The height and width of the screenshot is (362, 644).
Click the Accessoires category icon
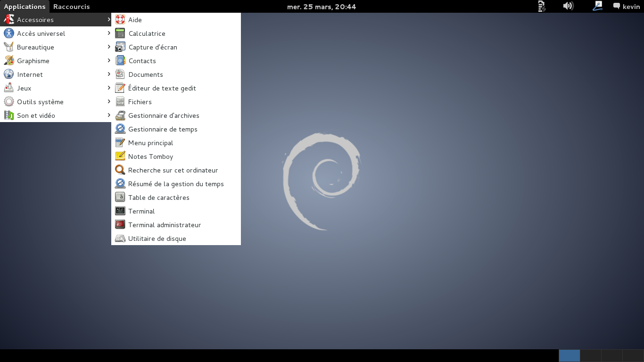point(9,20)
